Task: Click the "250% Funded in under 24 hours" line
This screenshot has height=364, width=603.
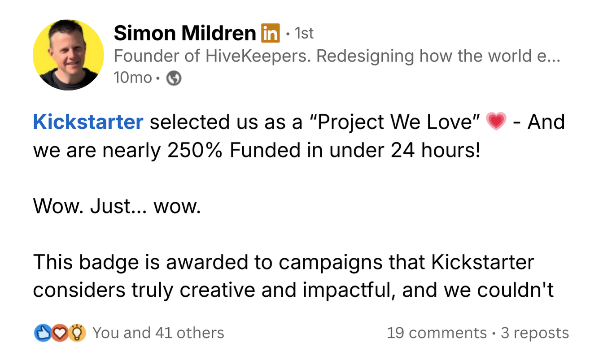Action: 323,151
